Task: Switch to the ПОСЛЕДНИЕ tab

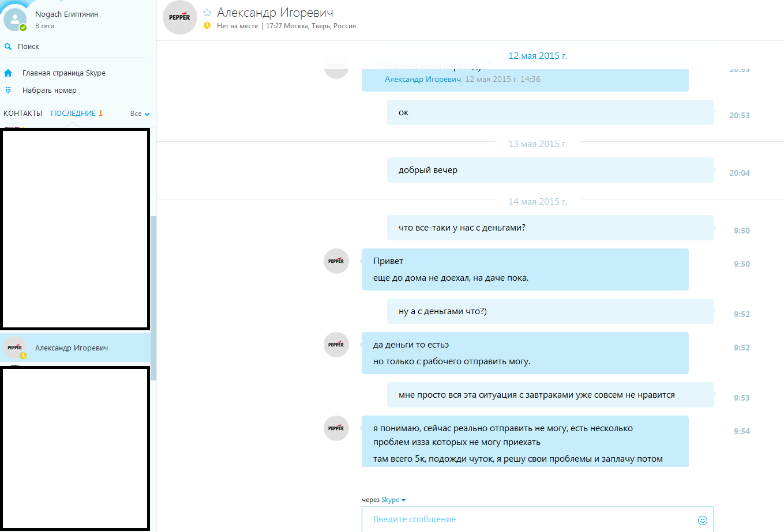Action: [x=73, y=114]
